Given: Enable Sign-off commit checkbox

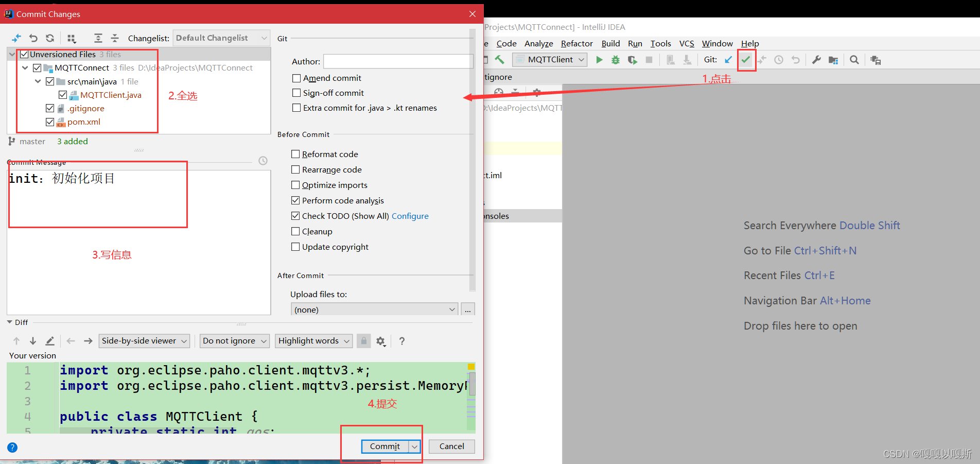Looking at the screenshot, I should pyautogui.click(x=296, y=93).
